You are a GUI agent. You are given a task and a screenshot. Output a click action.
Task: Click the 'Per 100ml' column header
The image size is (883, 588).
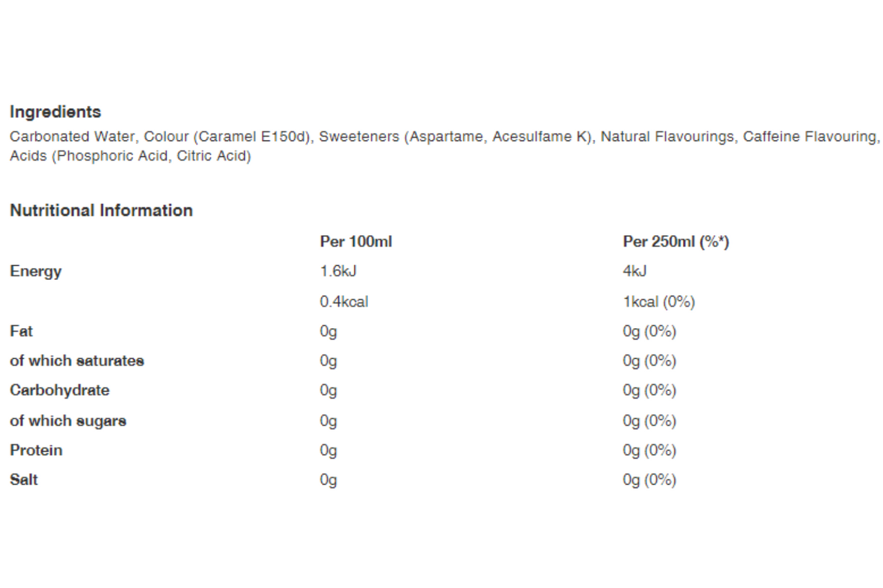click(356, 242)
